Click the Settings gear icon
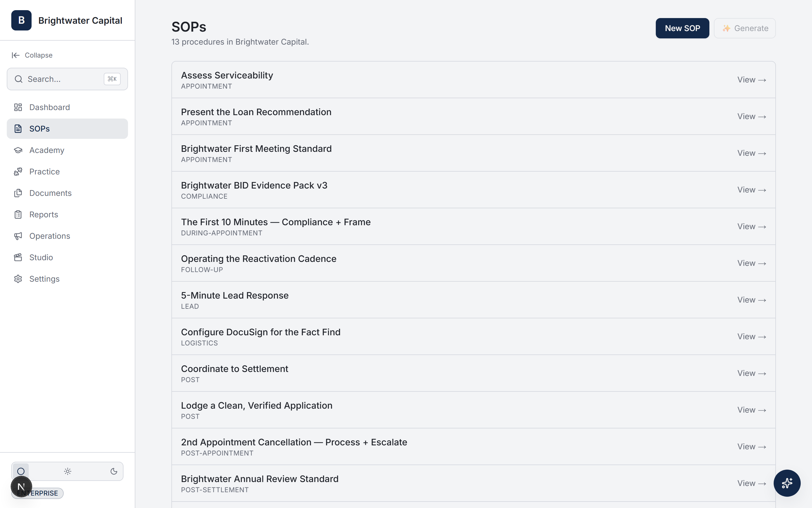The height and width of the screenshot is (508, 812). tap(18, 279)
